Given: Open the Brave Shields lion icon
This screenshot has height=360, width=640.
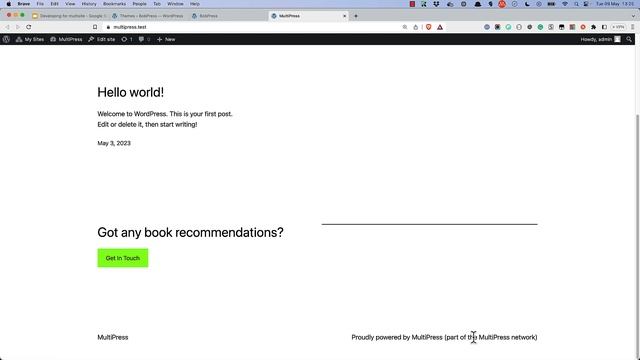Looking at the screenshot, I should (429, 27).
